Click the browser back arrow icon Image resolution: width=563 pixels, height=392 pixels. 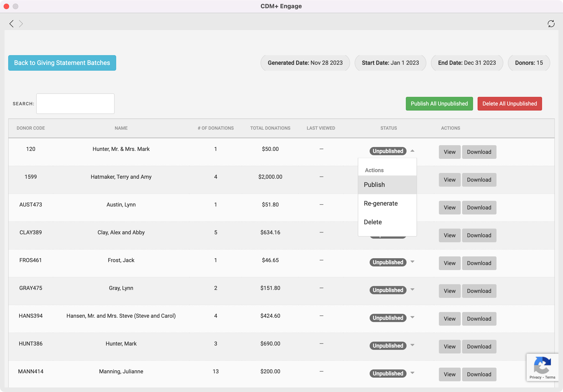11,23
